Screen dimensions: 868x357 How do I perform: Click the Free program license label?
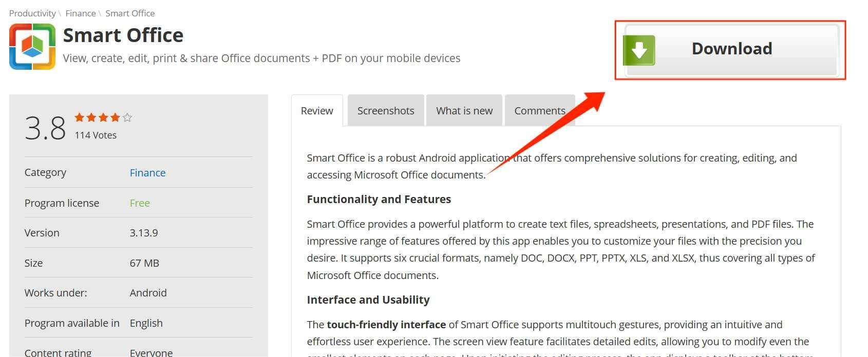[140, 203]
